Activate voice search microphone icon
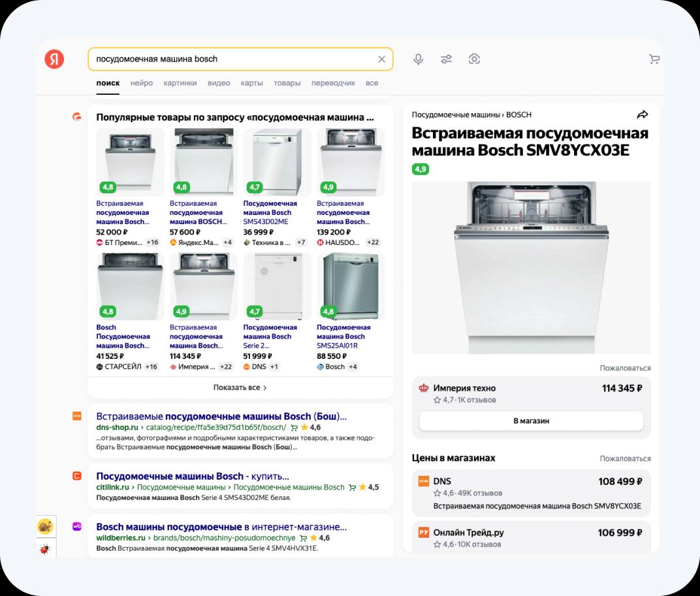Screen dimensions: 700x596 (x=419, y=59)
